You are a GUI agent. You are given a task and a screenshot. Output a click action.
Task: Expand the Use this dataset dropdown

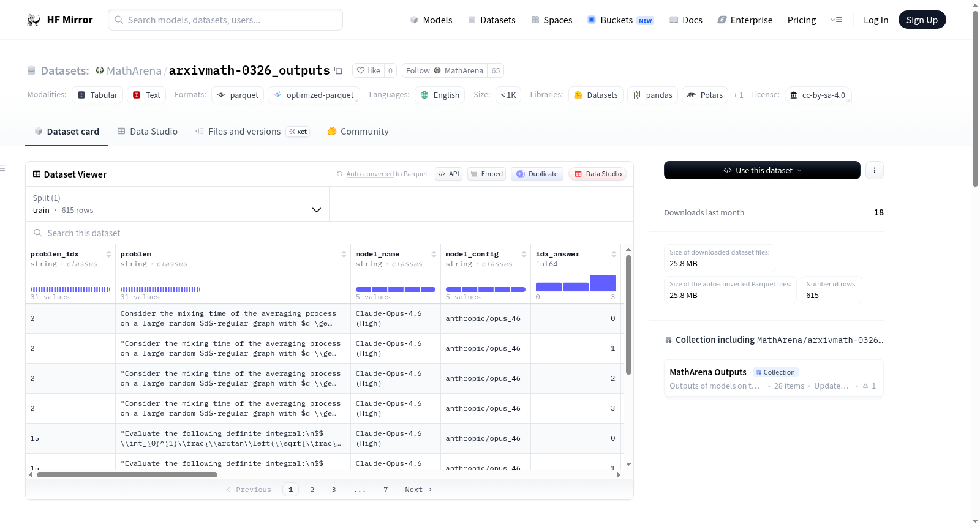coord(762,170)
